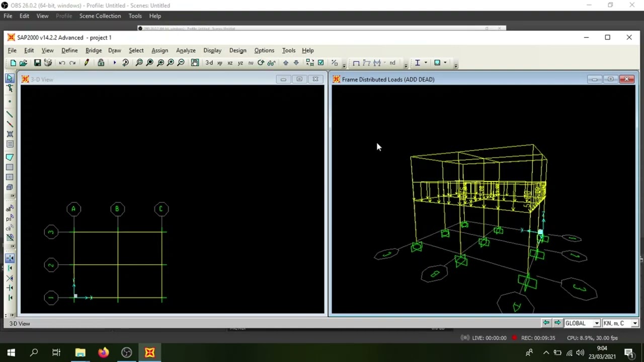Open the I-section frame dropdown arrow
Viewport: 644px width, 362px height.
point(426,63)
